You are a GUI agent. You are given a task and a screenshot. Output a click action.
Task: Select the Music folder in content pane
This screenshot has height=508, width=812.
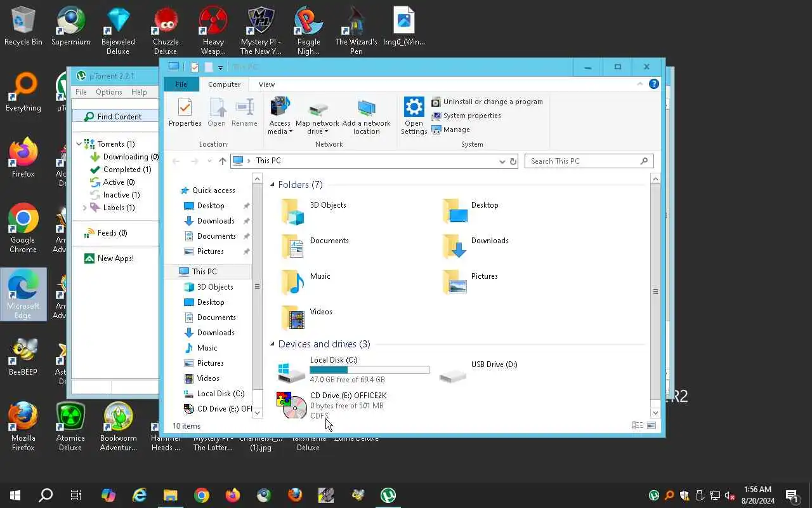coord(306,282)
